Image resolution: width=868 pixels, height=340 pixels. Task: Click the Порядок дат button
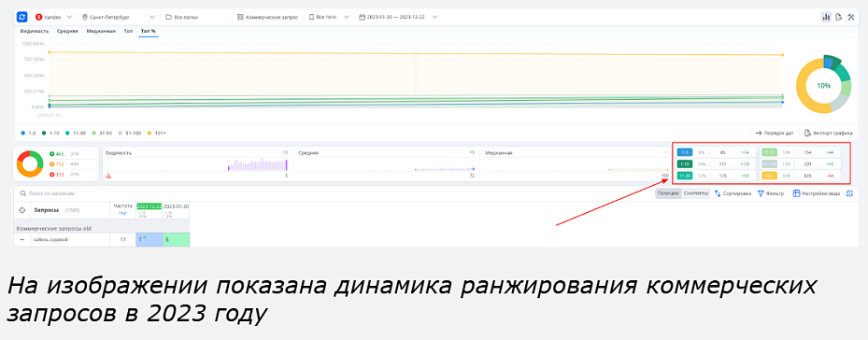[x=775, y=133]
